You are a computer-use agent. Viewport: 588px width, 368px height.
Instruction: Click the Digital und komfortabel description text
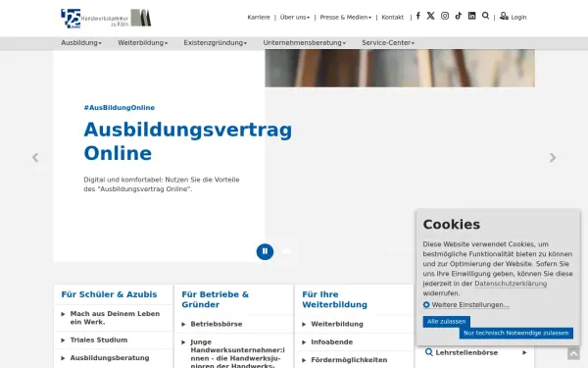coord(162,184)
